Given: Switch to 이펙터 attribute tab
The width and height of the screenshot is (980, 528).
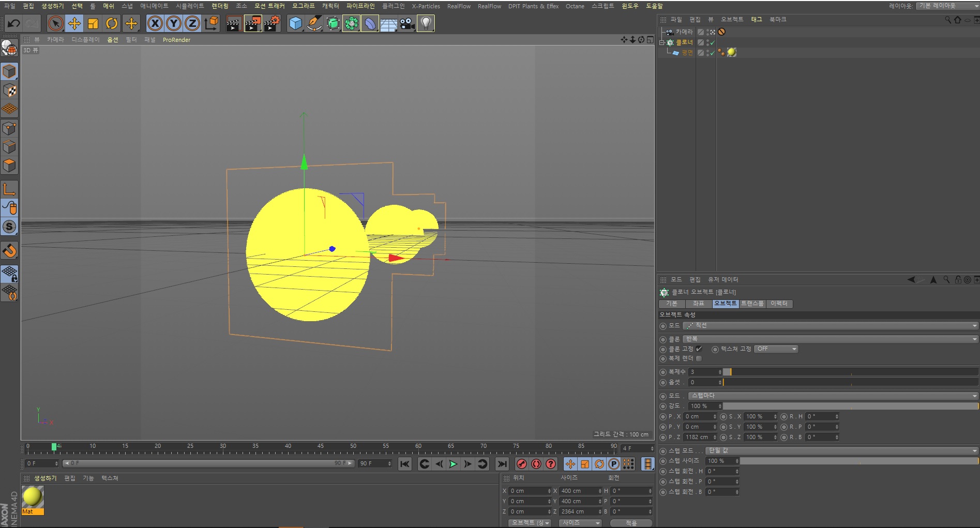Looking at the screenshot, I should [x=779, y=304].
